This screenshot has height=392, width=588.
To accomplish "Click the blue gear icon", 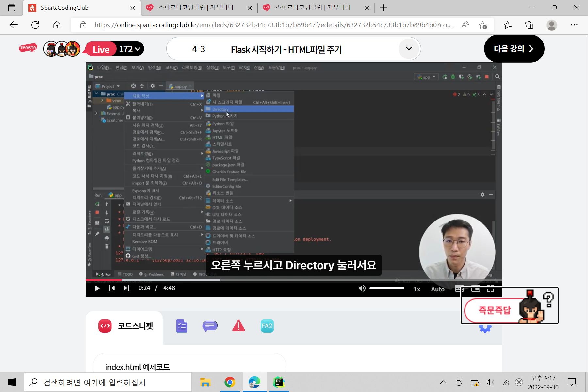I will [x=485, y=328].
